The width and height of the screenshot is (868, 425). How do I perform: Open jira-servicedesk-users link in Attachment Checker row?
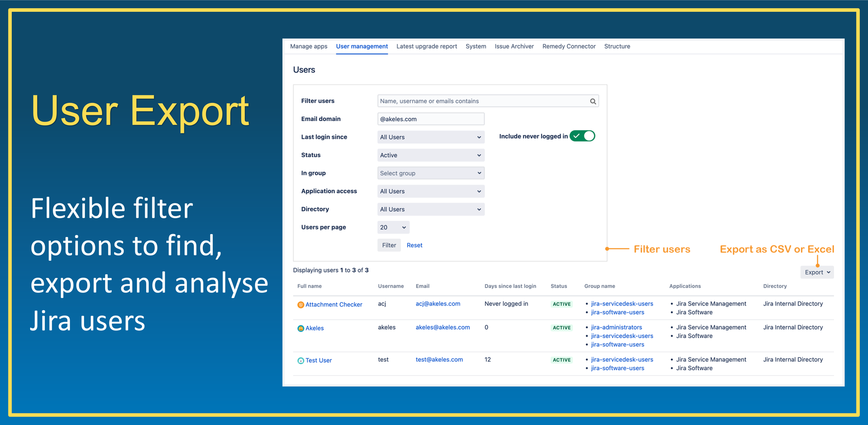coord(622,304)
